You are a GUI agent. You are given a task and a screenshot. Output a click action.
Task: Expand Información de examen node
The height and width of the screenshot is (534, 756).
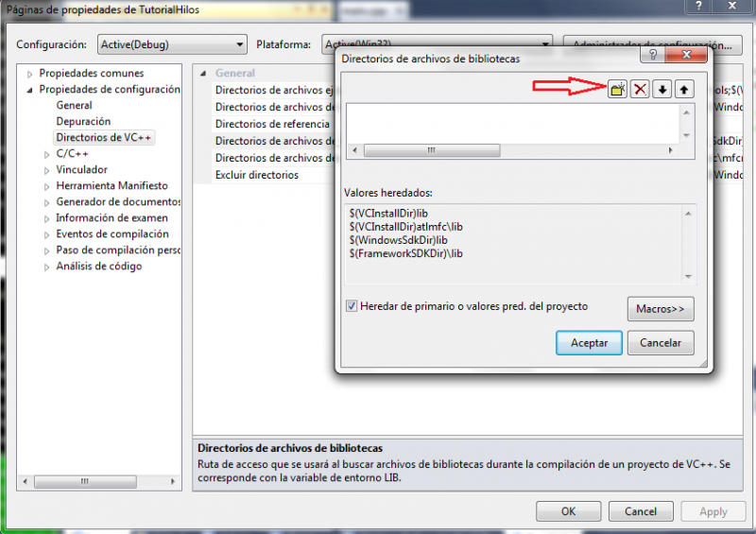[x=46, y=218]
